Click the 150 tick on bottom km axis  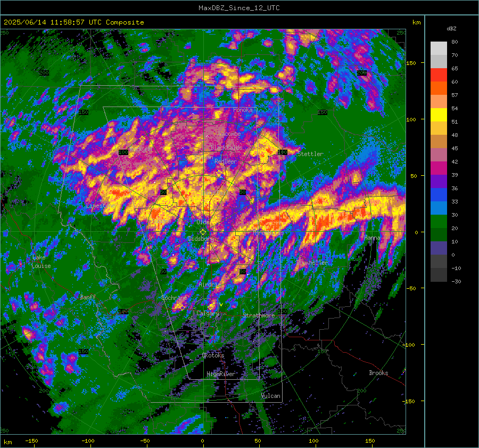(x=370, y=441)
